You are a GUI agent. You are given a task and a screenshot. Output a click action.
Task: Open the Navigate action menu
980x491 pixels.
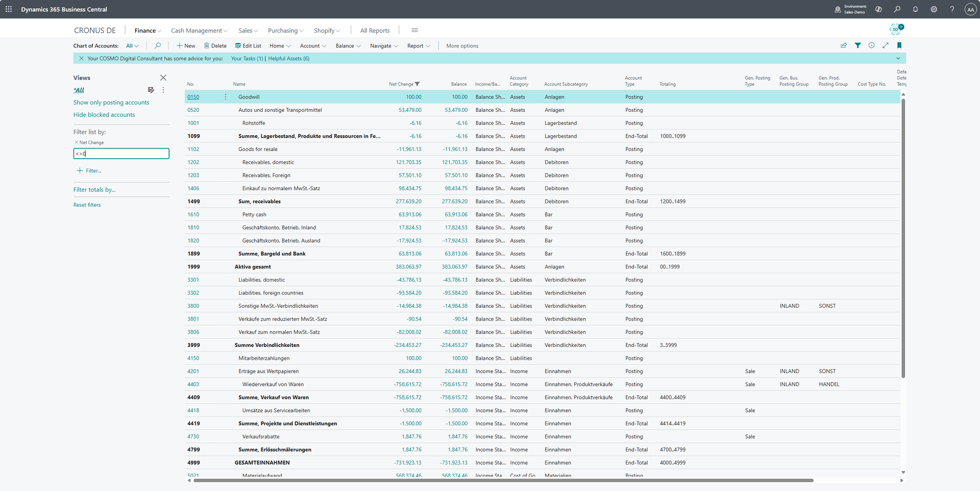[x=384, y=46]
